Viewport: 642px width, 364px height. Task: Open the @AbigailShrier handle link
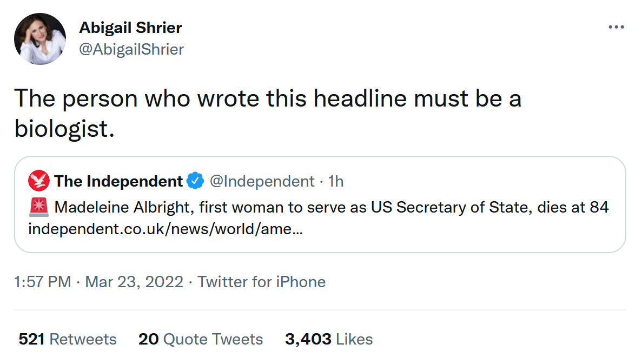(131, 49)
